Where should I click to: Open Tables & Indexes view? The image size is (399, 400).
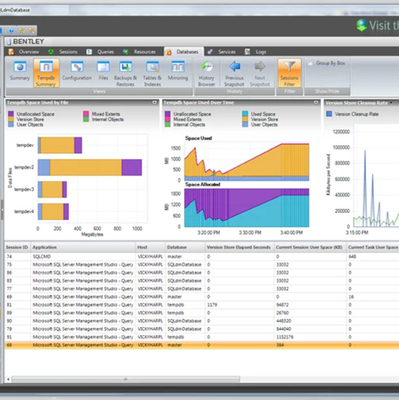point(152,73)
